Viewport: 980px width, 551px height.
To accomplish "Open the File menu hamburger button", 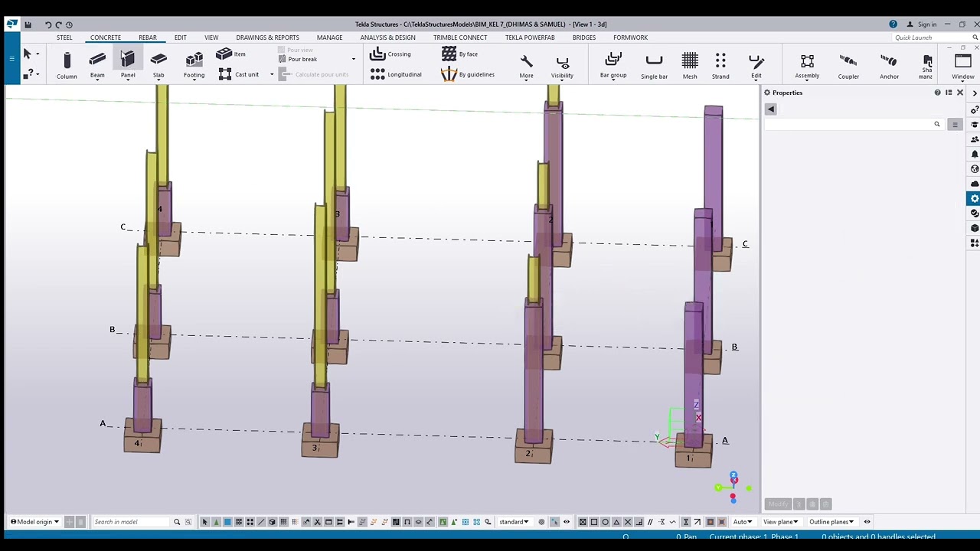I will 11,58.
